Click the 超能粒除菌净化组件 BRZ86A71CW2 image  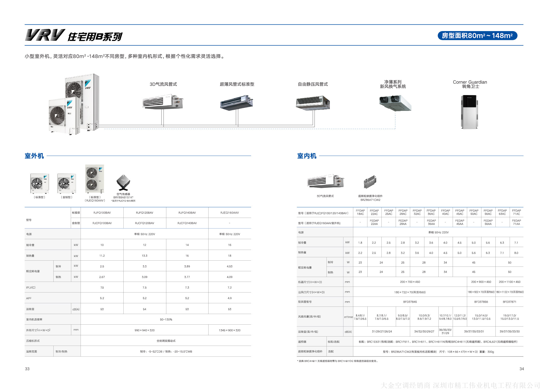coord(370,182)
